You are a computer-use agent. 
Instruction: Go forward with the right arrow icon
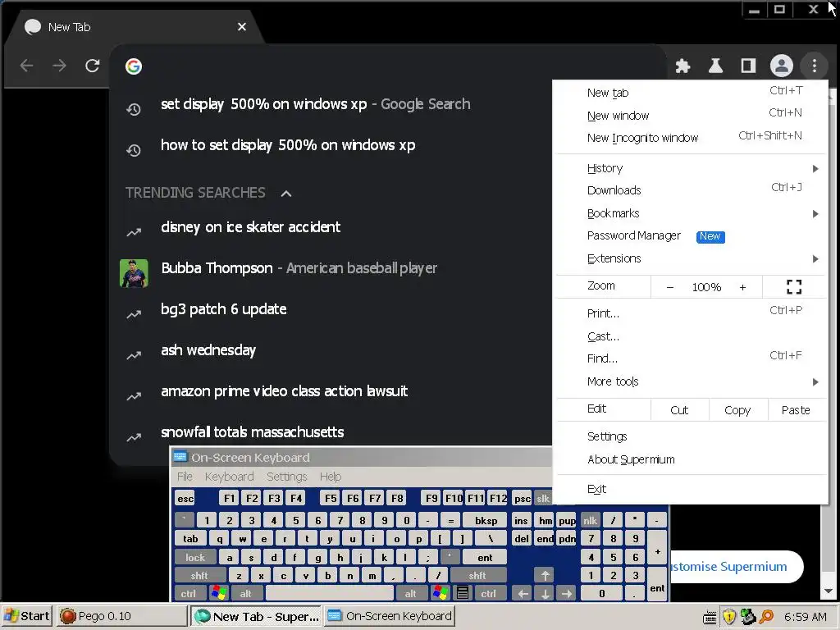pyautogui.click(x=59, y=66)
